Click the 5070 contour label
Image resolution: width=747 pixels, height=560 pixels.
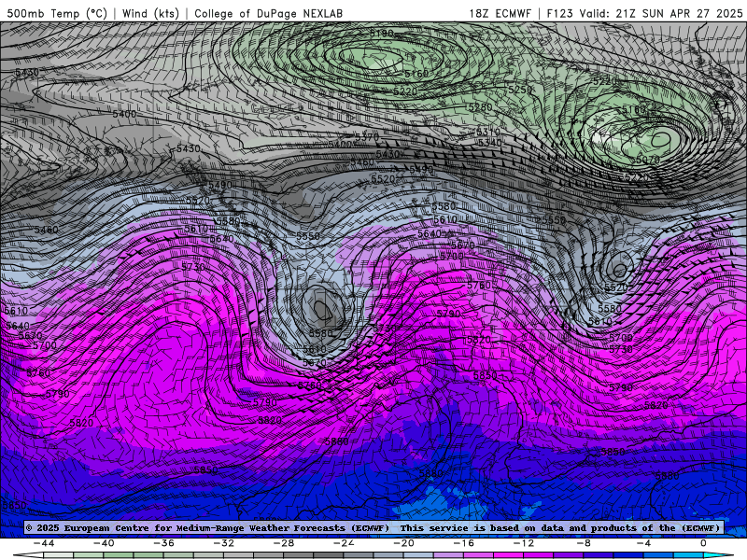pos(647,160)
